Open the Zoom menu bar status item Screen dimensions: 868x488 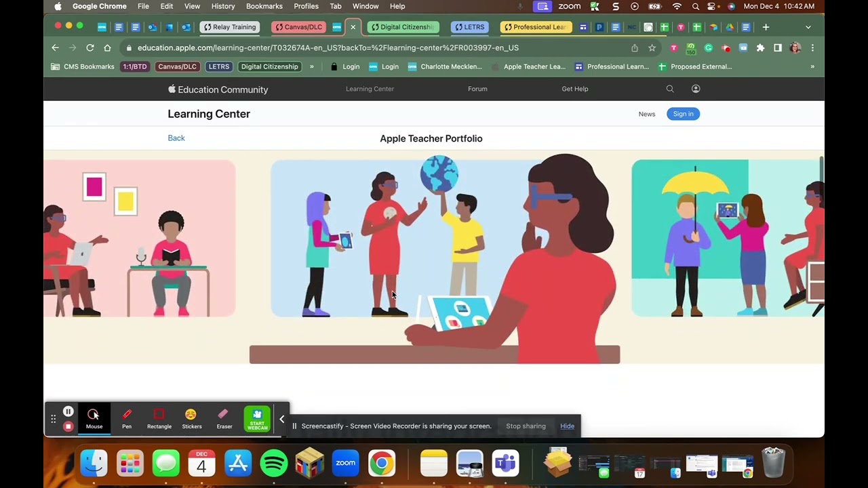569,6
